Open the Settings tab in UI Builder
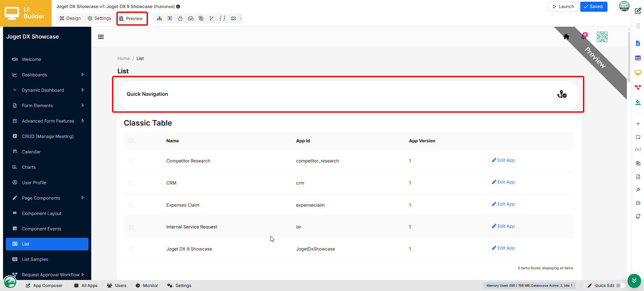The width and height of the screenshot is (644, 291). tap(99, 18)
